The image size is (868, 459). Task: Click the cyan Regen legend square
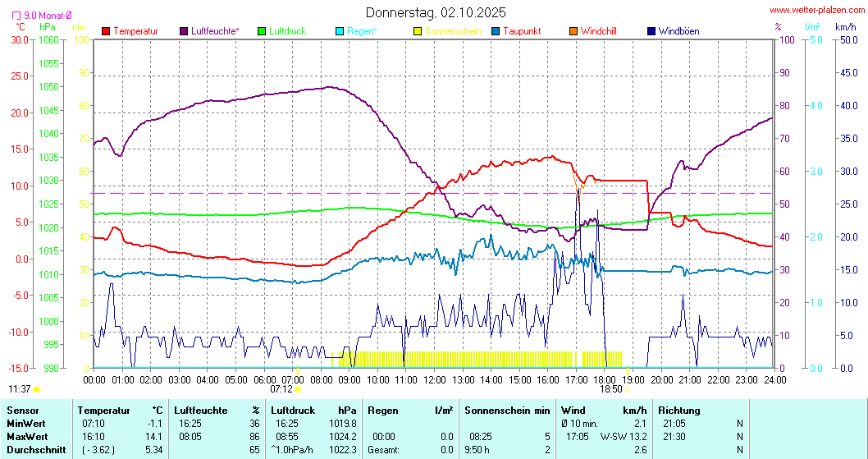[x=340, y=31]
